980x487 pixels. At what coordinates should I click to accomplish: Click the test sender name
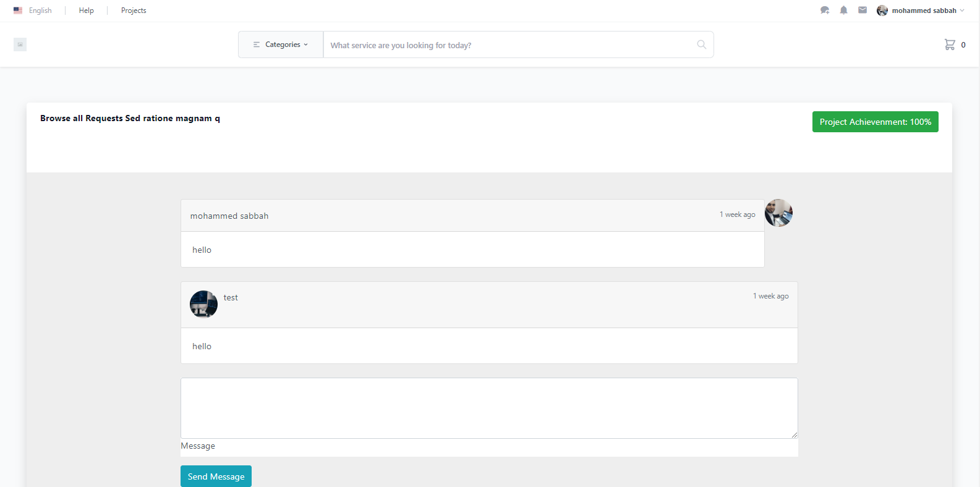231,298
